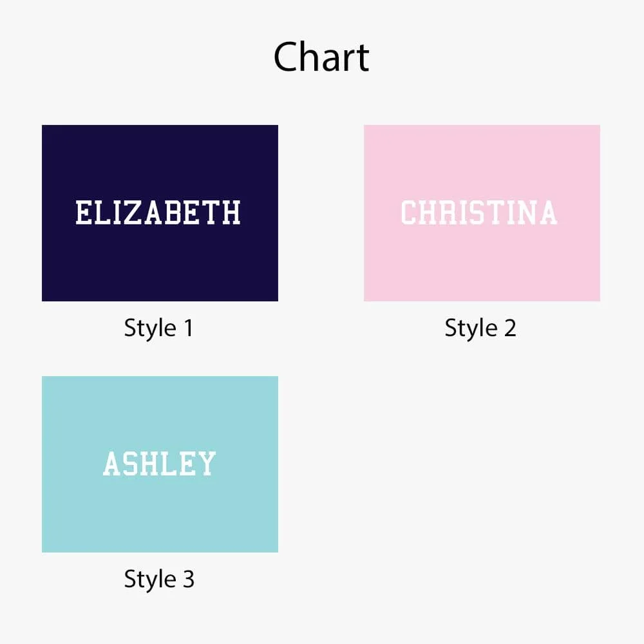Click the numeral 3 in Style 3
The width and height of the screenshot is (644, 644).
188,579
